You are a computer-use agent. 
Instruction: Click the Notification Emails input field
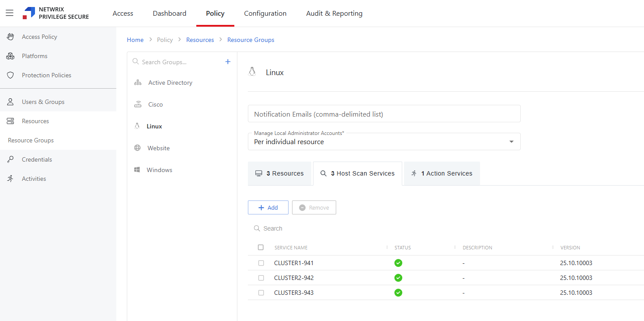pyautogui.click(x=384, y=114)
